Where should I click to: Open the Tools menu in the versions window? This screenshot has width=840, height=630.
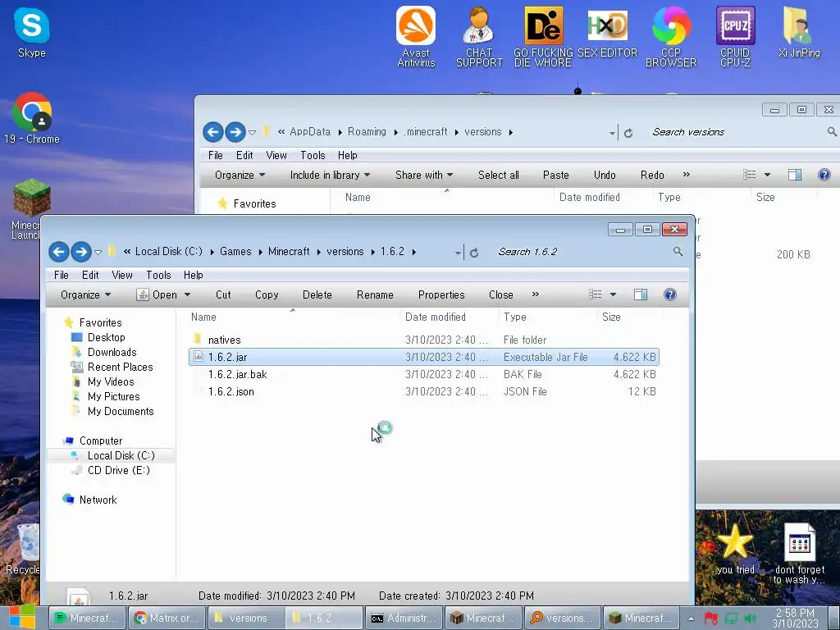point(313,155)
